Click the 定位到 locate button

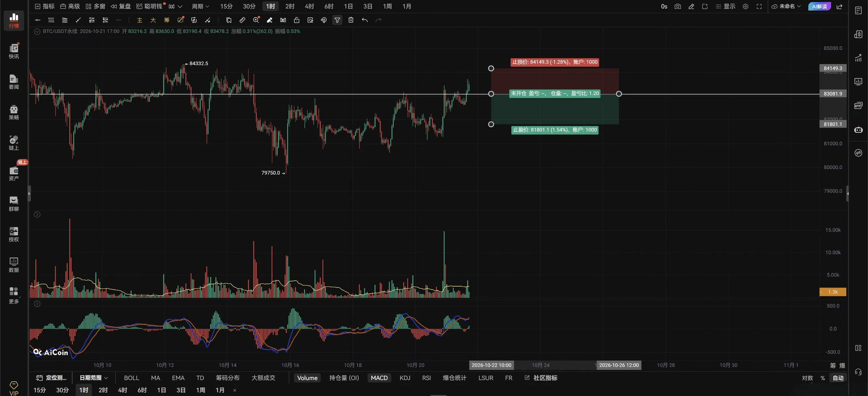pos(51,378)
